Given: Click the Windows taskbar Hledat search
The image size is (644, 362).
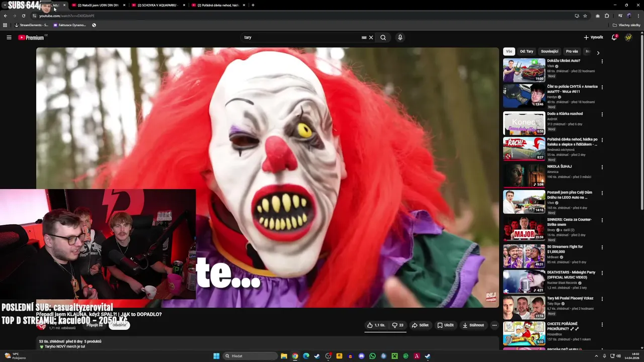Looking at the screenshot, I should pos(251,356).
